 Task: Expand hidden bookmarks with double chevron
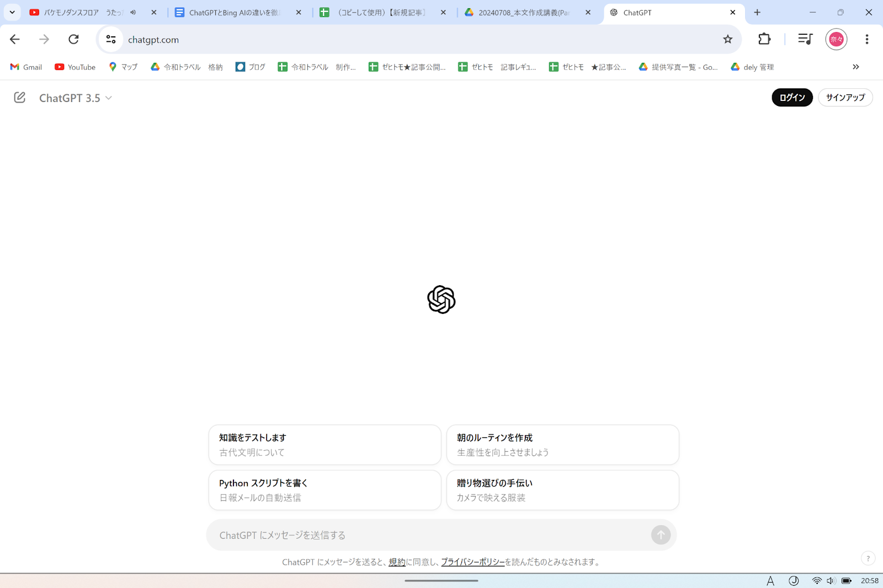tap(856, 67)
